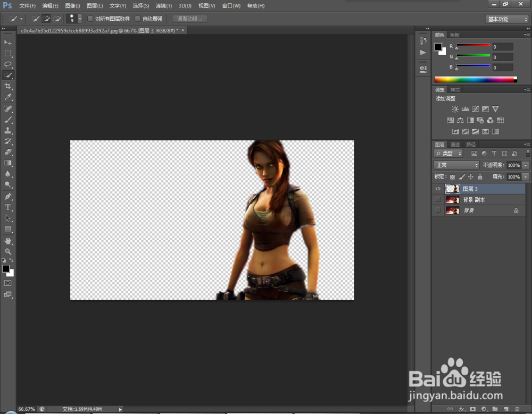Click the 图层 3 layer thumbnail
Image resolution: width=532 pixels, height=414 pixels.
[x=453, y=189]
